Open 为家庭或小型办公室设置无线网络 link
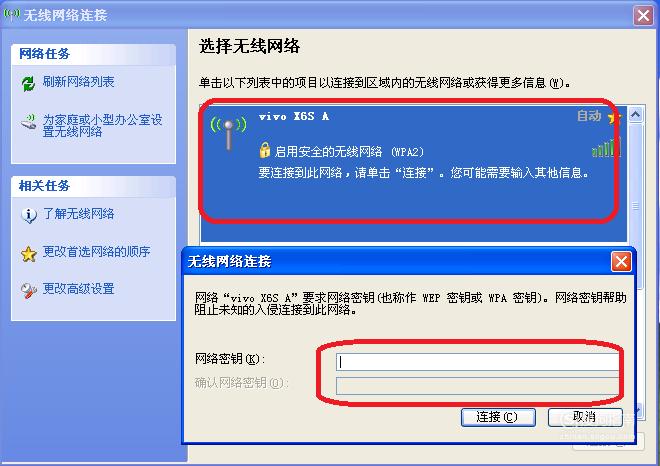The image size is (660, 466). (x=102, y=125)
